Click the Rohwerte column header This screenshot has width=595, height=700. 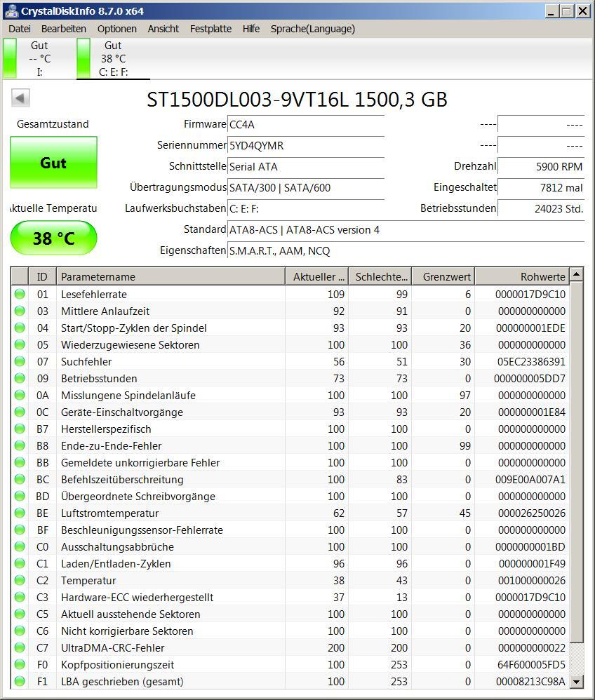[522, 277]
